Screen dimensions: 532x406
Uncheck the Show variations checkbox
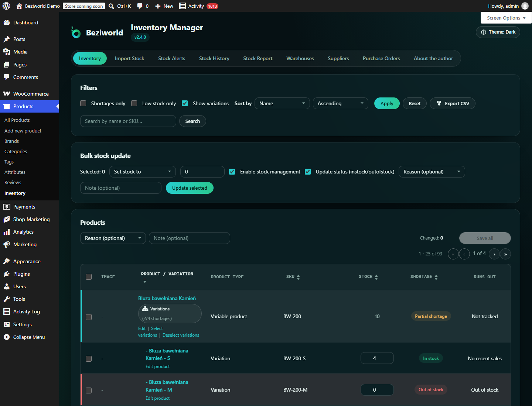tap(185, 103)
